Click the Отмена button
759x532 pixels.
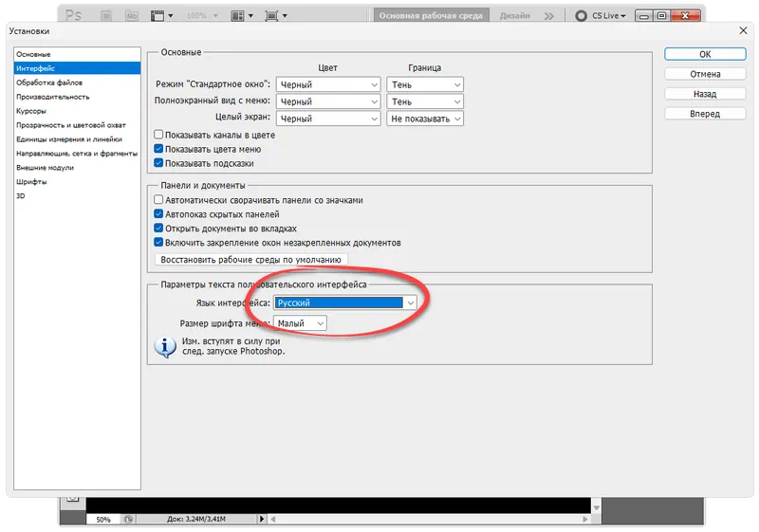(x=705, y=74)
